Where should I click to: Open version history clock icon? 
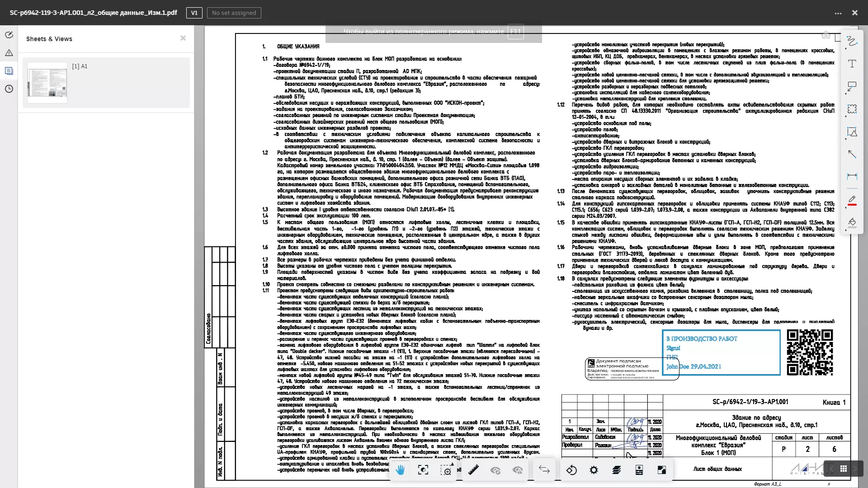coord(9,89)
